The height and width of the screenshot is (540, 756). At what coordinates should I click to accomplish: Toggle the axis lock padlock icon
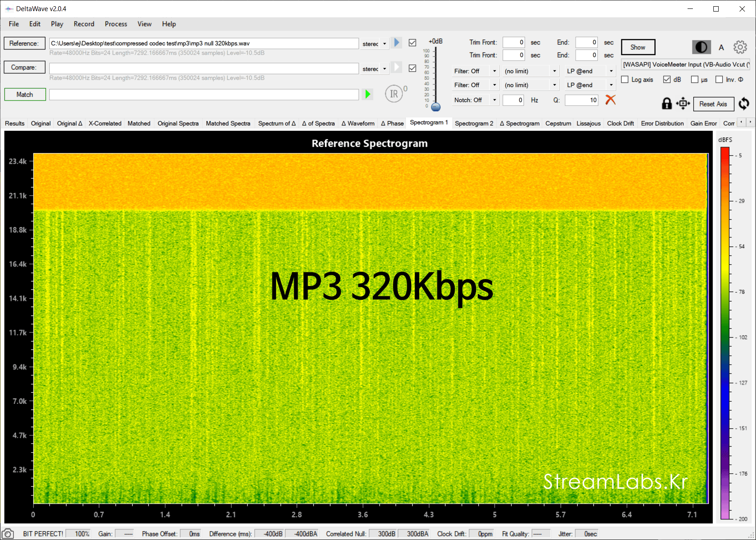click(x=667, y=104)
